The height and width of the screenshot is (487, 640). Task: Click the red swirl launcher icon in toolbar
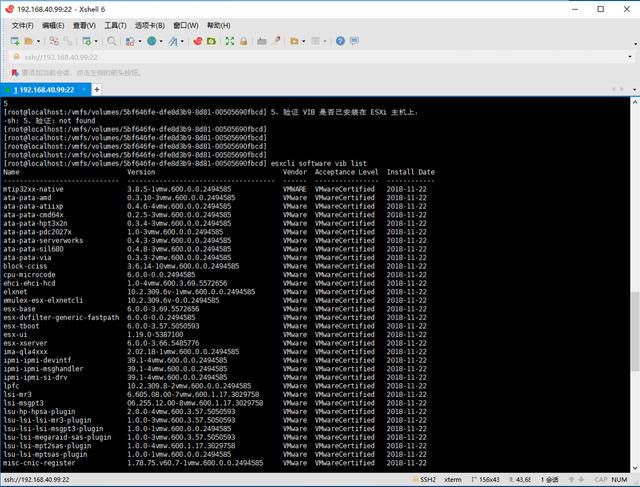pyautogui.click(x=198, y=41)
